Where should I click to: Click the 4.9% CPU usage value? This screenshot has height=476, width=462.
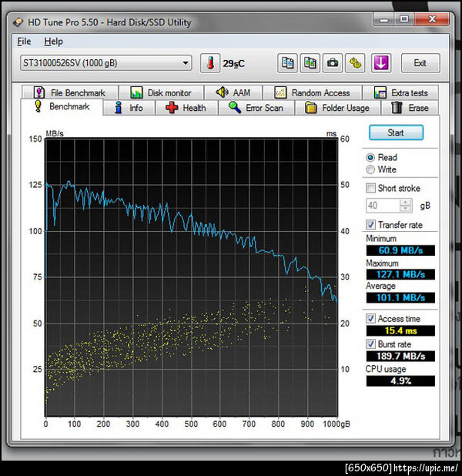tap(400, 380)
